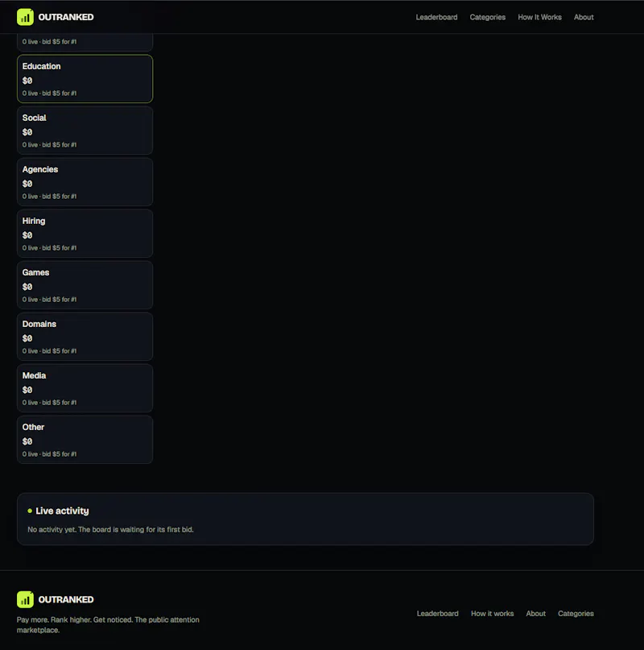
Task: Open About in the top navigation
Action: [584, 17]
